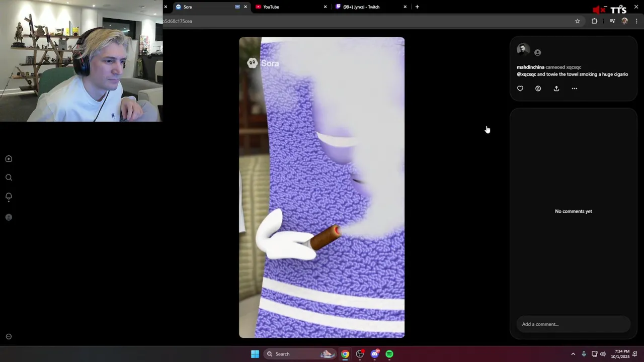Open the Sora sidebar notifications bell
The width and height of the screenshot is (644, 362).
tap(9, 197)
